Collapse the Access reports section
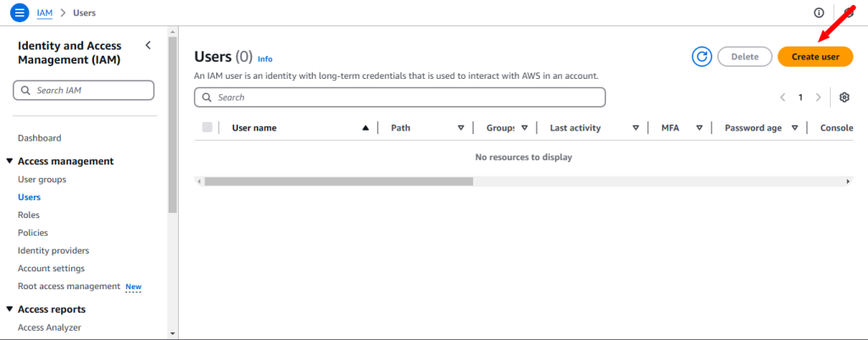 (9, 309)
